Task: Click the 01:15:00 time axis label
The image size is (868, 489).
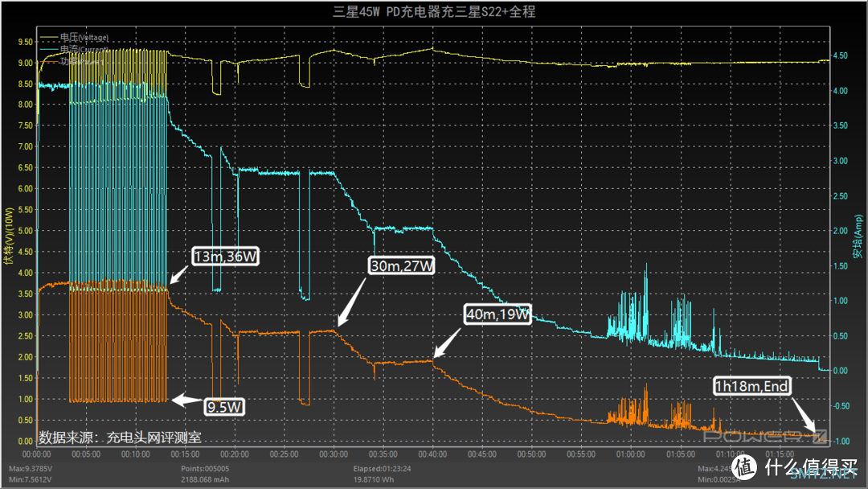Action: tap(780, 454)
